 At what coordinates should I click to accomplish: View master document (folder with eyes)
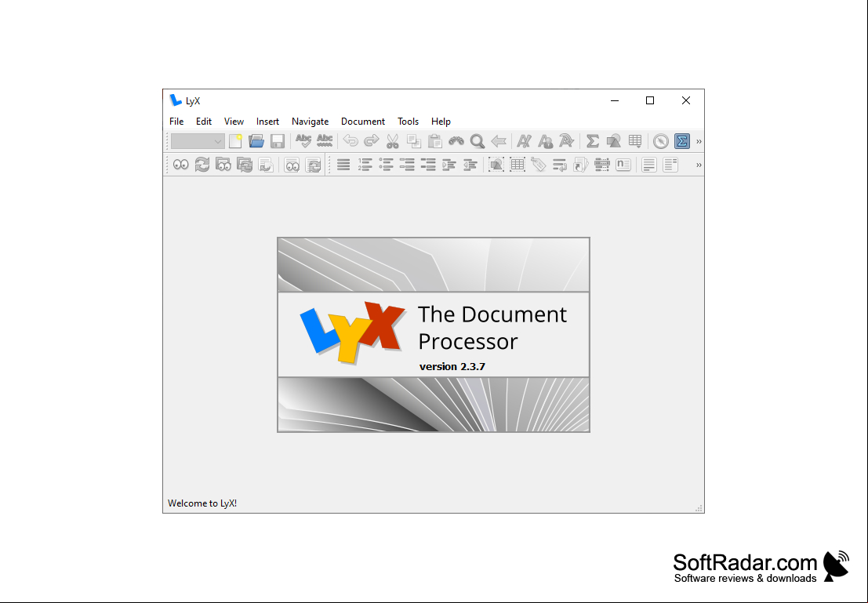(x=223, y=165)
